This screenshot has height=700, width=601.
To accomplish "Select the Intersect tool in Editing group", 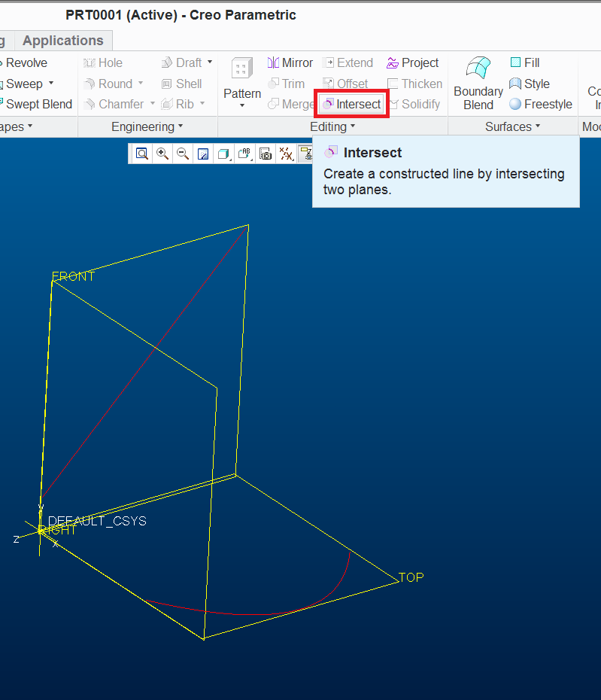I will (352, 104).
